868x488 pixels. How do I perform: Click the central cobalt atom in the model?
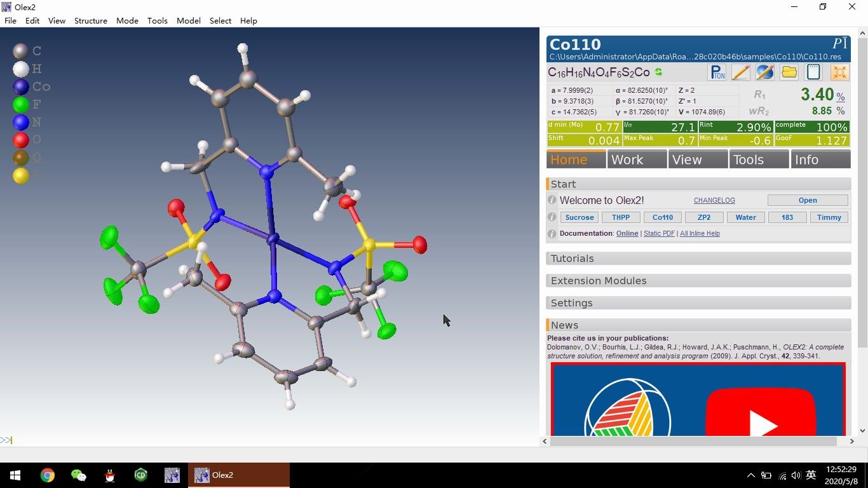pos(273,240)
